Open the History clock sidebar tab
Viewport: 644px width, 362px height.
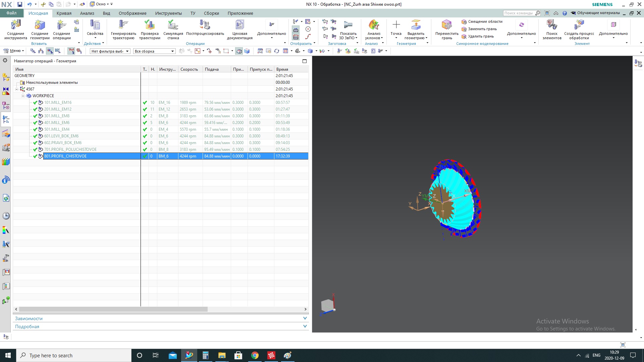(x=6, y=216)
